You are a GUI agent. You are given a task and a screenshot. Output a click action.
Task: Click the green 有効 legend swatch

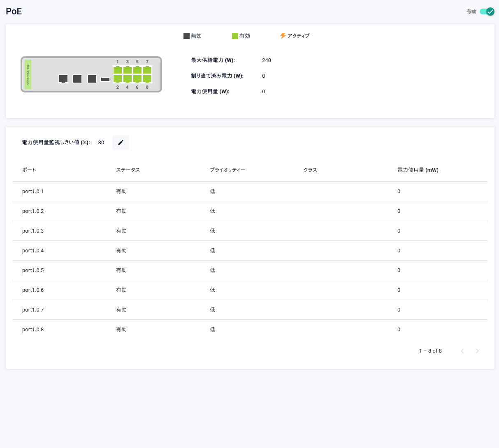(x=235, y=36)
